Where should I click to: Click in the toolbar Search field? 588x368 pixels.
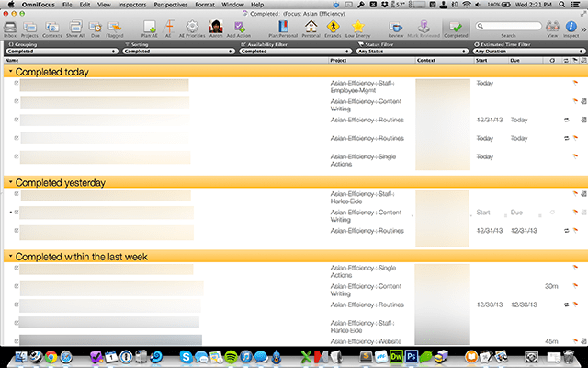(x=508, y=26)
